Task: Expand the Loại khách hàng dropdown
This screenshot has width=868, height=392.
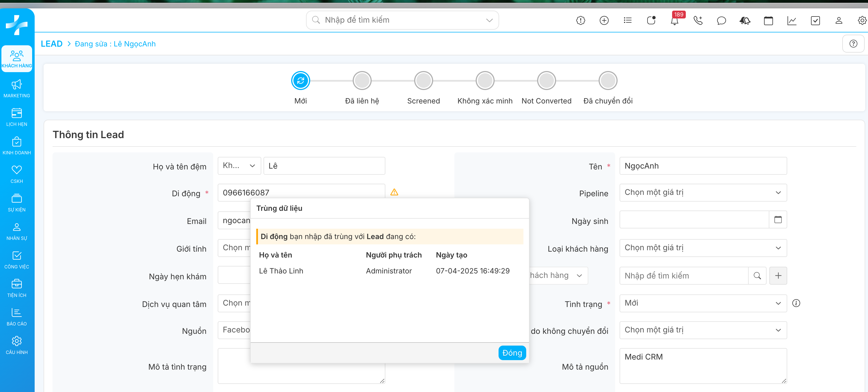Action: (703, 248)
